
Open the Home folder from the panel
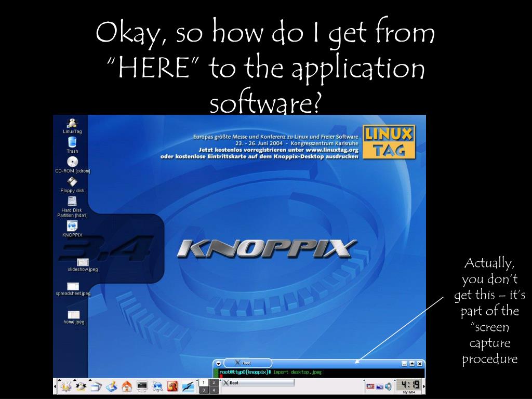(127, 386)
